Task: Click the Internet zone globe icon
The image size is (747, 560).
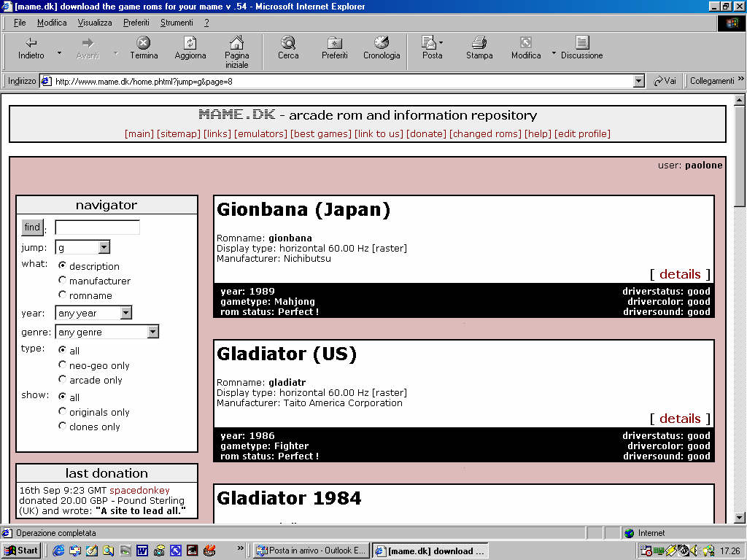Action: (630, 533)
